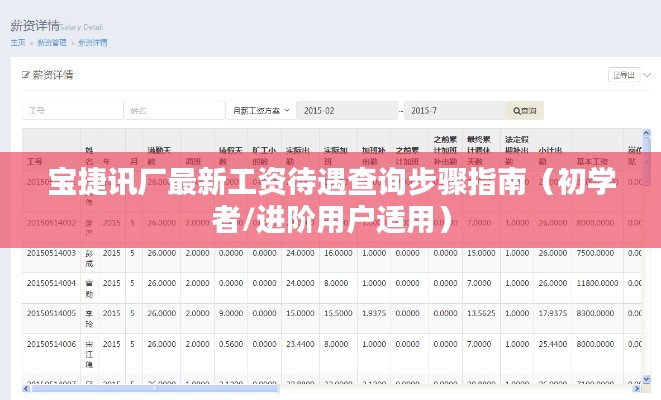Image resolution: width=661 pixels, height=400 pixels.
Task: Click the leave days value 0.5600
Action: (231, 344)
